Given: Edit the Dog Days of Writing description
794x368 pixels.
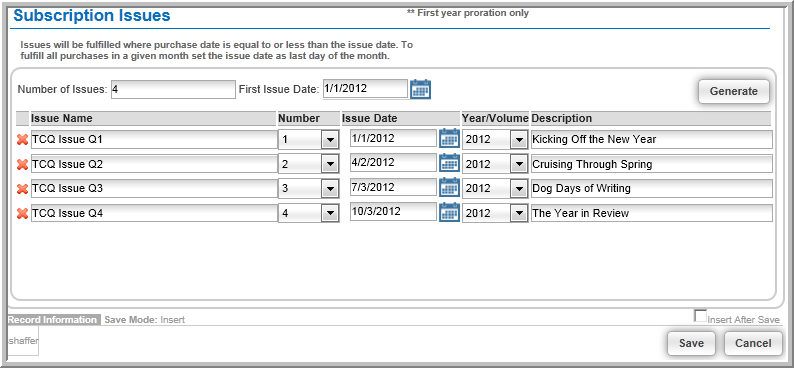Looking at the screenshot, I should point(652,189).
